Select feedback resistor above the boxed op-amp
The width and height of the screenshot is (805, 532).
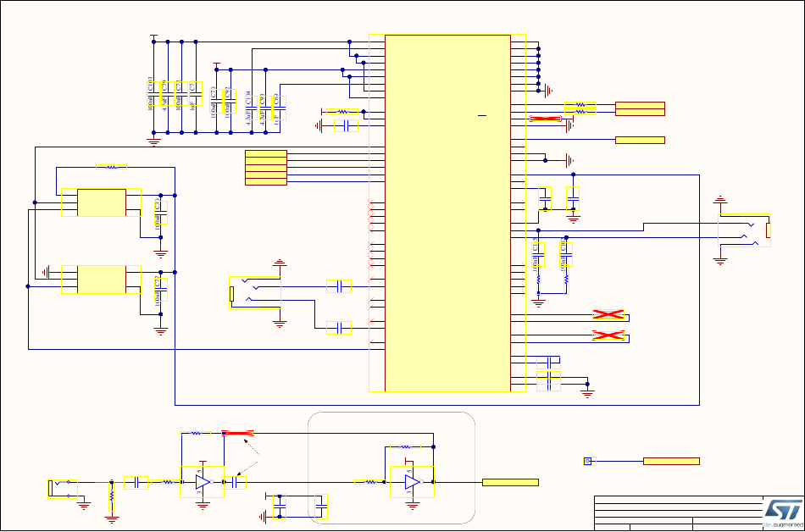click(x=406, y=446)
